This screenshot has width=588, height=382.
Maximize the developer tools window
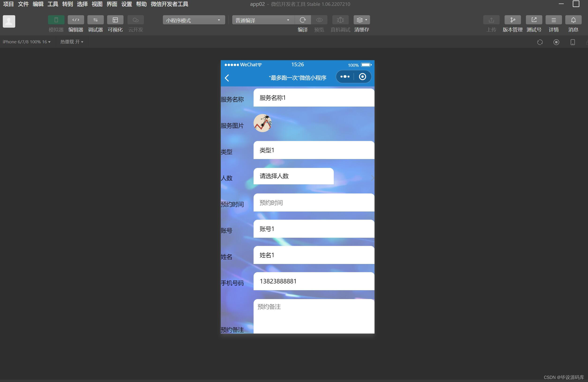tap(576, 4)
